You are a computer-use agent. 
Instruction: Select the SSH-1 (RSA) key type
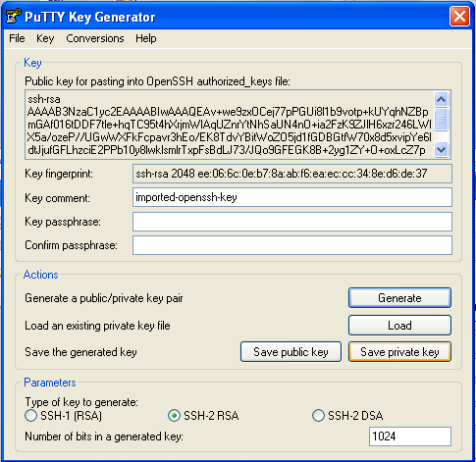pyautogui.click(x=30, y=416)
